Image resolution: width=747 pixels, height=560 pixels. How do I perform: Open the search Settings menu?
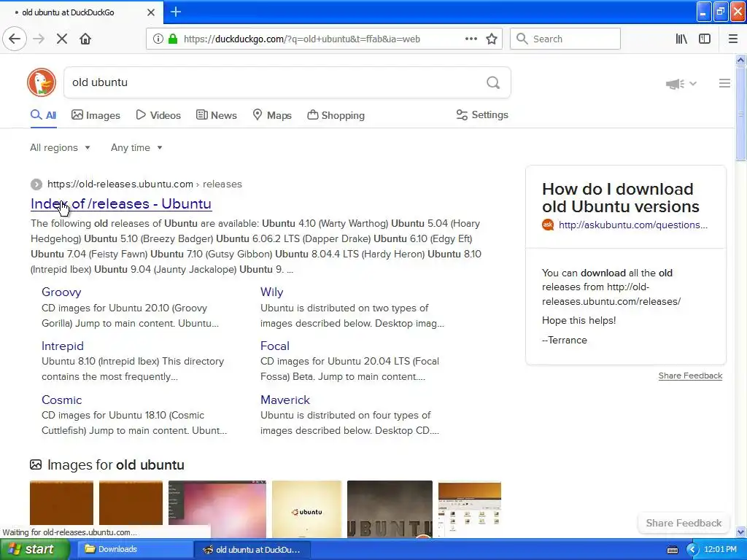tap(482, 114)
